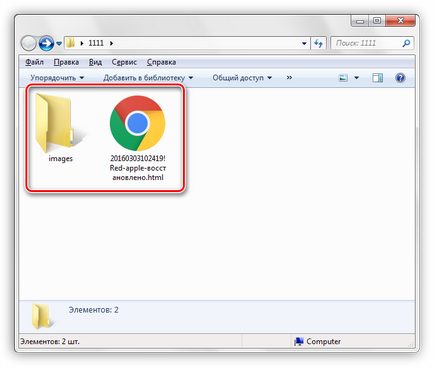Click the forward navigation arrow button
Screen dimensions: 434x367
pyautogui.click(x=46, y=43)
